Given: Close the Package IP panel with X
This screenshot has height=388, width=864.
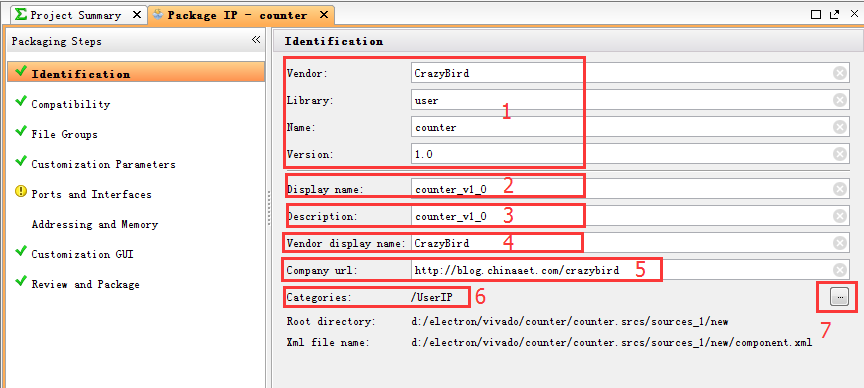Looking at the screenshot, I should tap(854, 15).
